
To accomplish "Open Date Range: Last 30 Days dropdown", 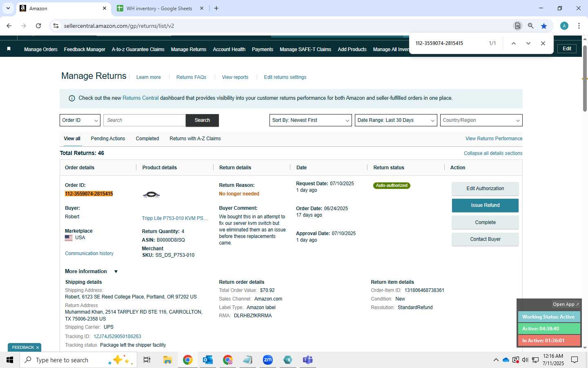I will [396, 120].
